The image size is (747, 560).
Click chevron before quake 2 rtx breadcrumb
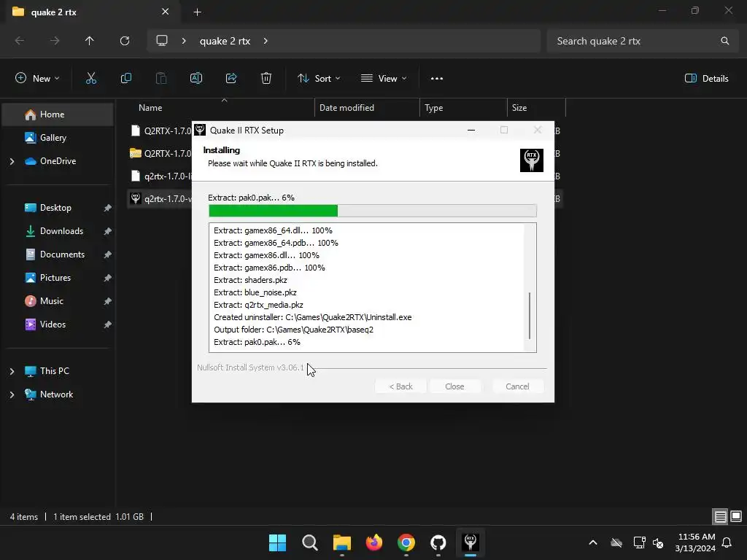click(x=184, y=41)
